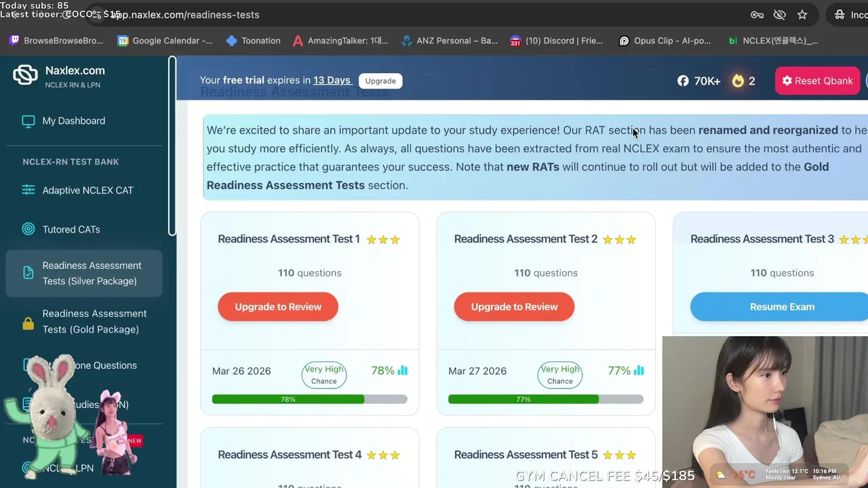Click Readiness Assessment Test 3 title
Image resolution: width=868 pixels, height=488 pixels.
[x=762, y=239]
